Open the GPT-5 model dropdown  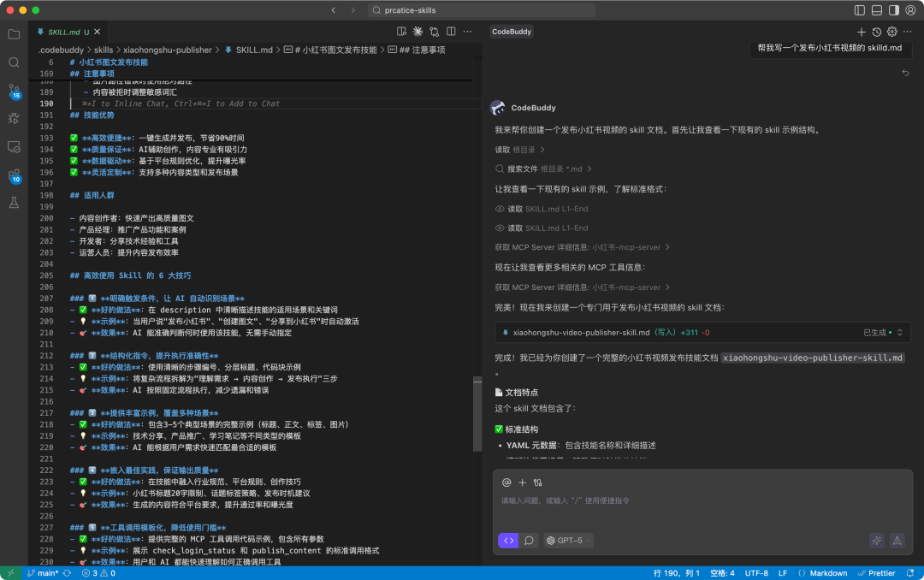point(568,541)
